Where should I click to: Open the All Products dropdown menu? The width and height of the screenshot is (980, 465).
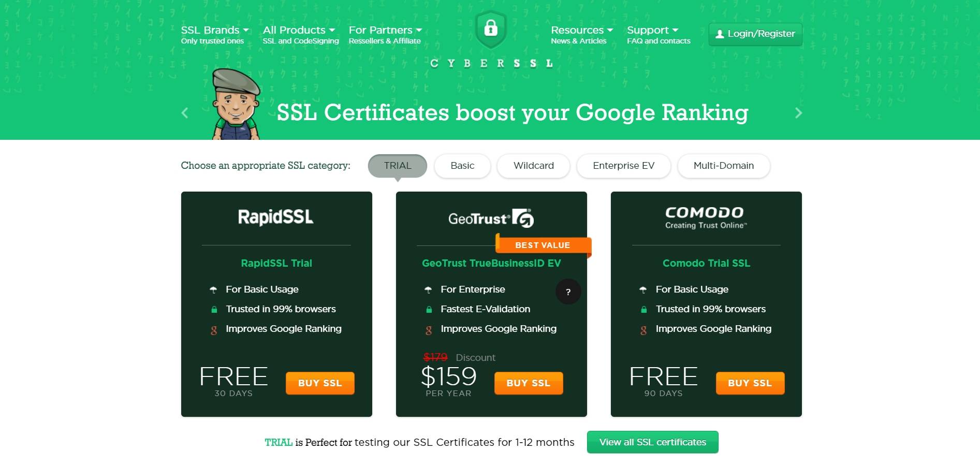click(301, 34)
